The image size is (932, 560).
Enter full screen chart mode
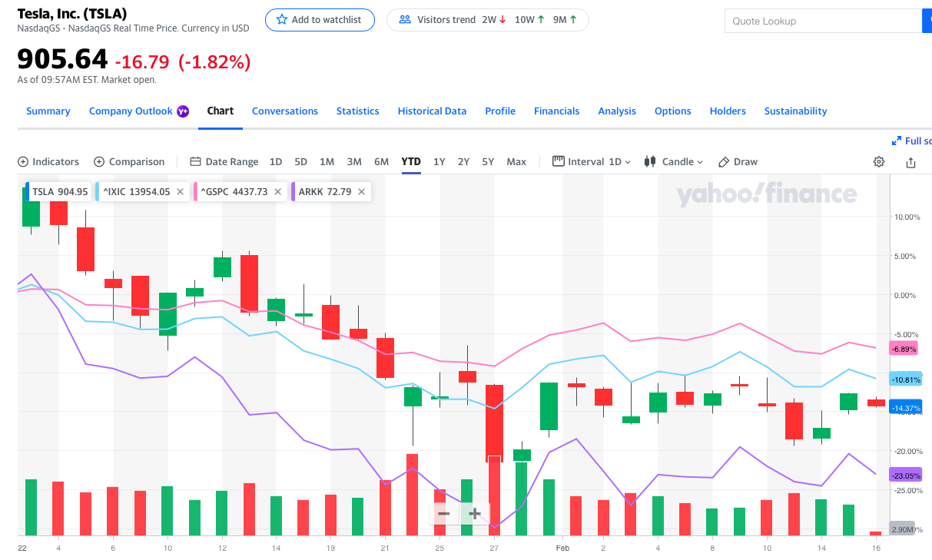pos(912,141)
